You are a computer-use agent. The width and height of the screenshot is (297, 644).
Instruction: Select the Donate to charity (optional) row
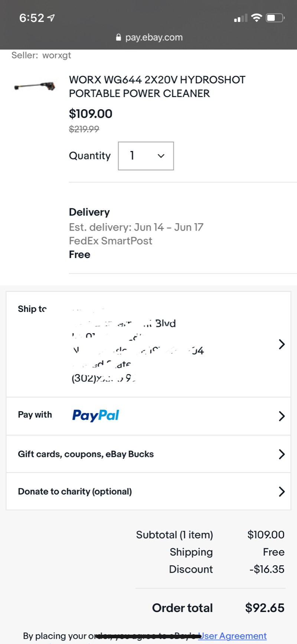tap(148, 492)
